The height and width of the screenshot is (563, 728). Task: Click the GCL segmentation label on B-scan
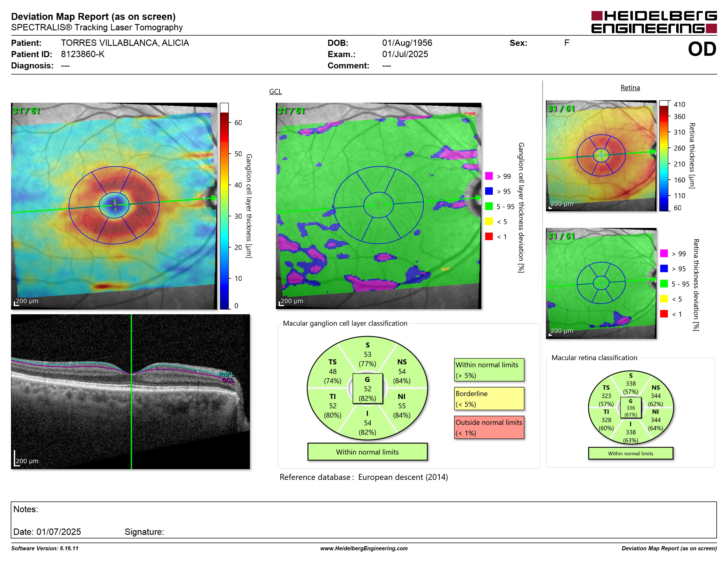228,380
